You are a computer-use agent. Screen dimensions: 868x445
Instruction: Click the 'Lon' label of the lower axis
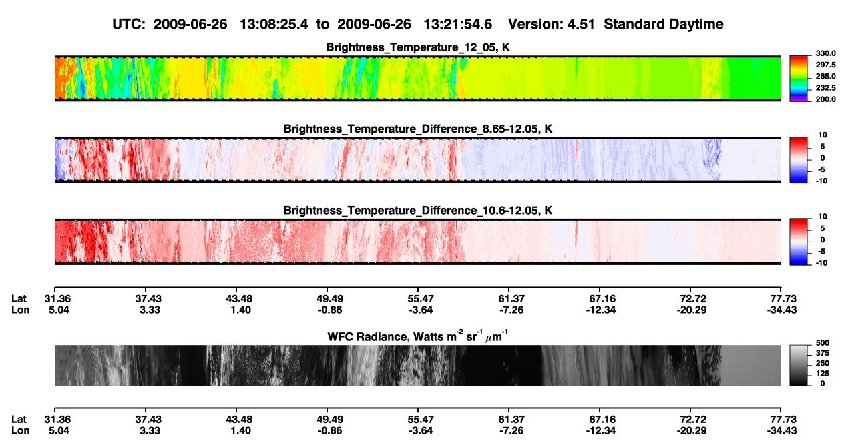pos(19,430)
